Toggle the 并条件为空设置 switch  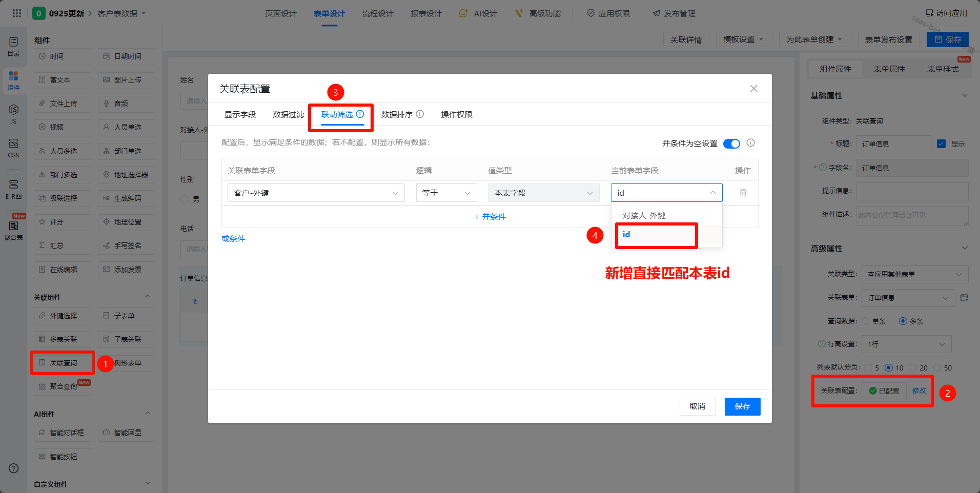pyautogui.click(x=731, y=143)
